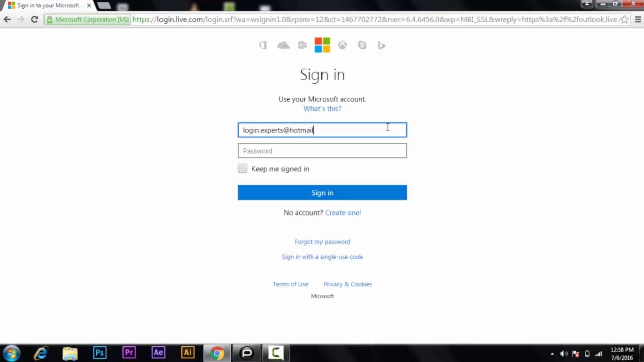The image size is (644, 362).
Task: Open Camtasia from the taskbar
Action: click(276, 353)
